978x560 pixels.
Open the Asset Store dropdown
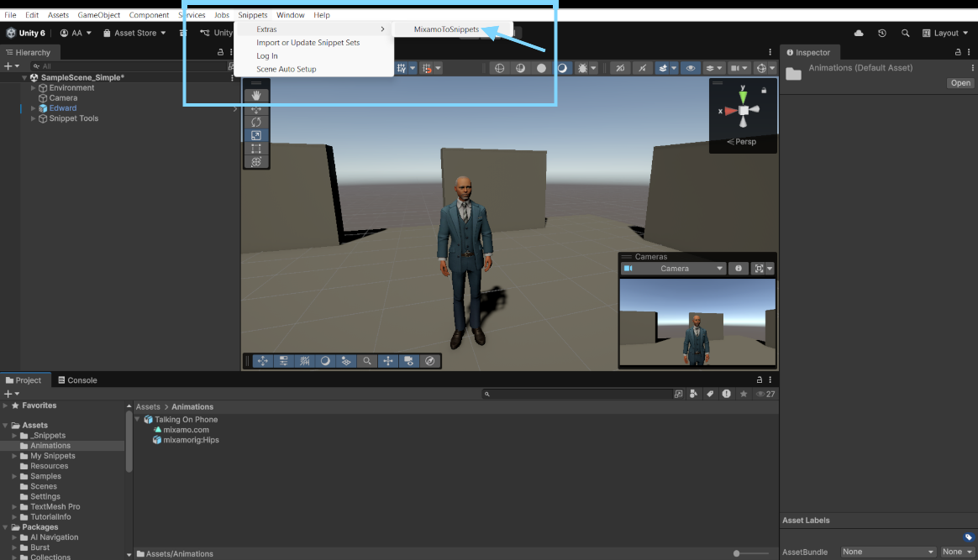click(x=134, y=33)
